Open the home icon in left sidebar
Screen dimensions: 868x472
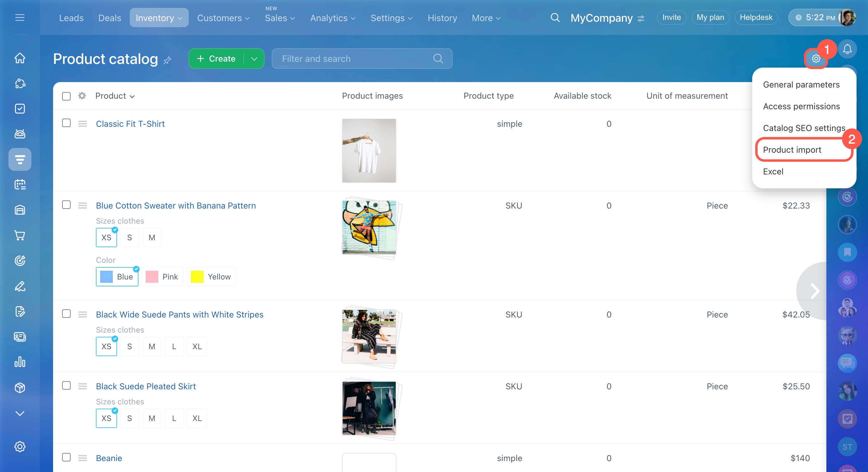(x=20, y=58)
